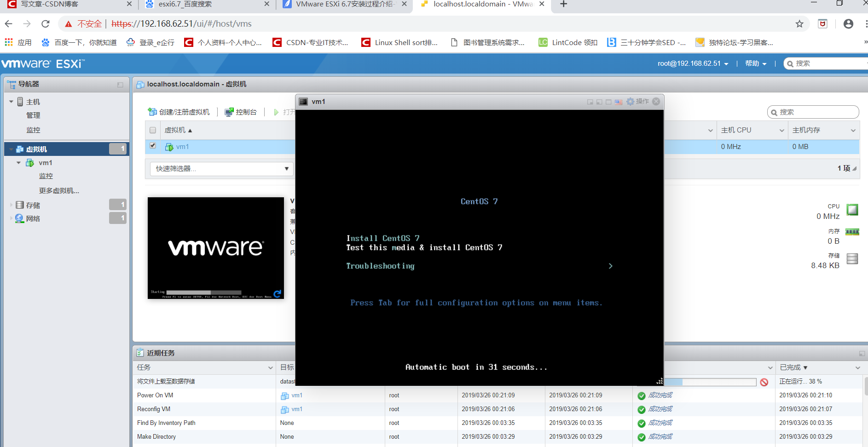Click the 存储 storage icon in navigator
The height and width of the screenshot is (447, 868).
(20, 205)
